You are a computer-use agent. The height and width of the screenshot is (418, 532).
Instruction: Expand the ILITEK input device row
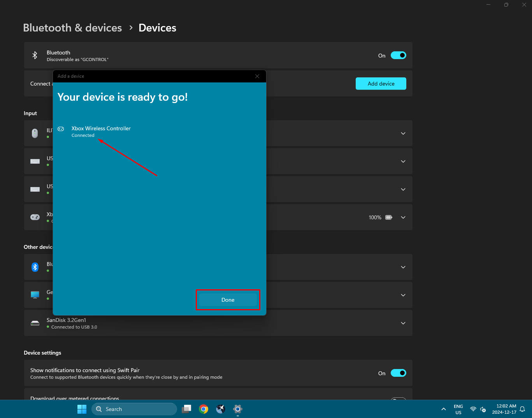point(403,133)
